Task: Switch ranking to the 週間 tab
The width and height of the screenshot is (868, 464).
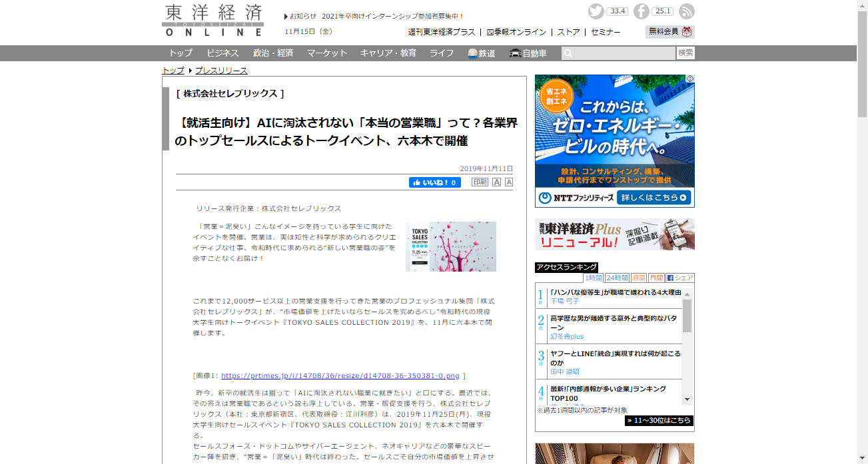Action: point(638,278)
